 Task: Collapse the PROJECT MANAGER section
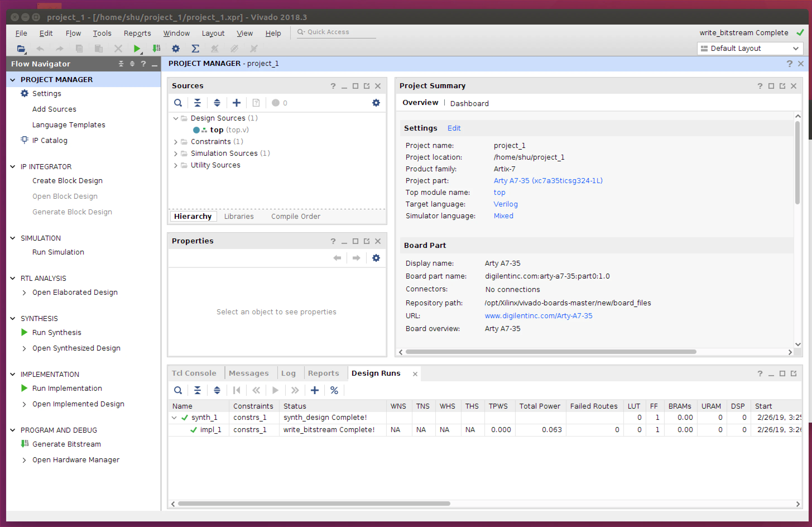(x=13, y=80)
